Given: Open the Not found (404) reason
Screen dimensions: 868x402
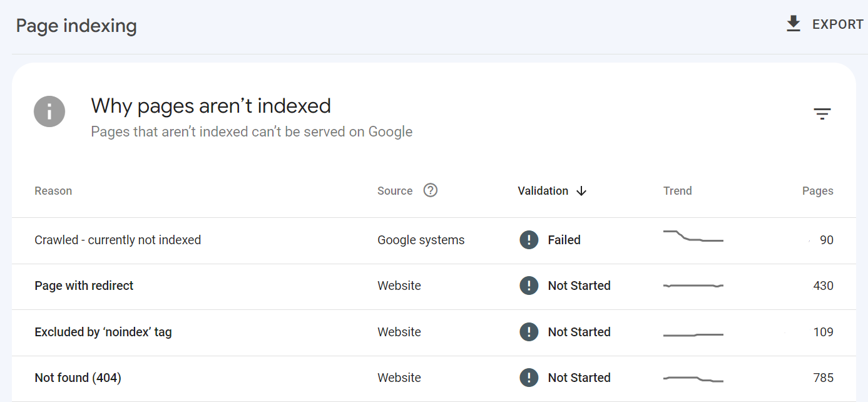Looking at the screenshot, I should 78,378.
